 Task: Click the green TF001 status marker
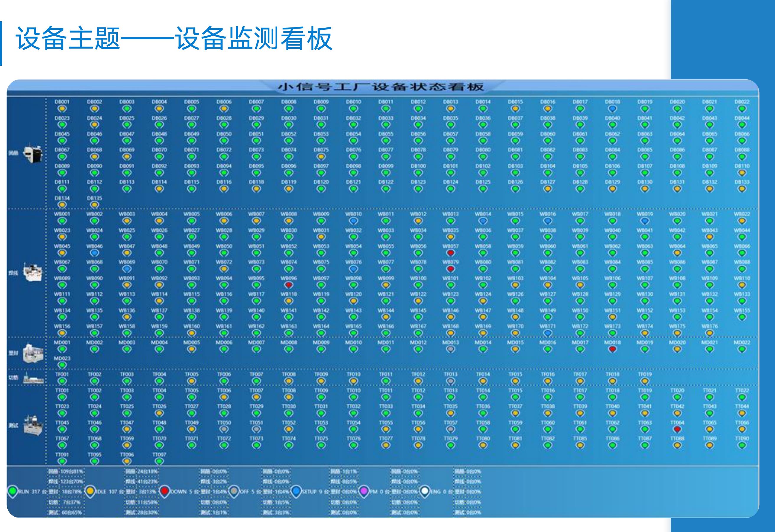62,381
